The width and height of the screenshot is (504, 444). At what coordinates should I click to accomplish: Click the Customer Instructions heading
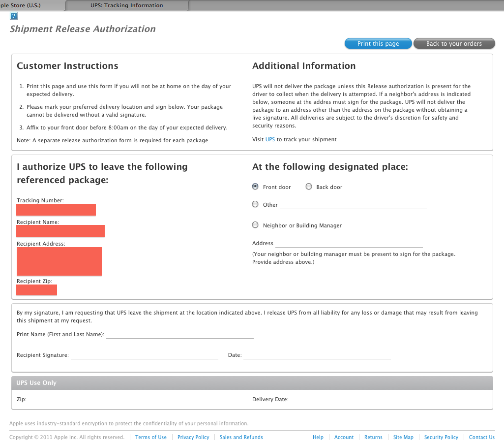[x=67, y=65]
